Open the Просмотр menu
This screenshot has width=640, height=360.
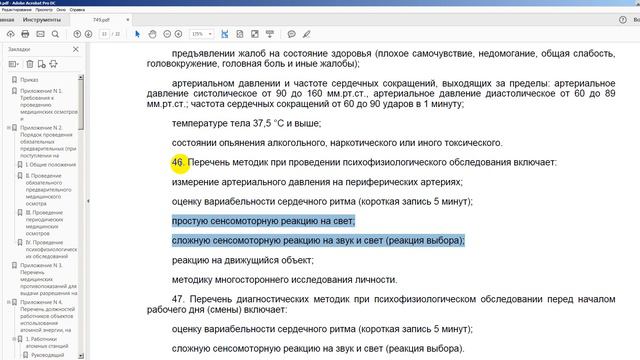(44, 9)
